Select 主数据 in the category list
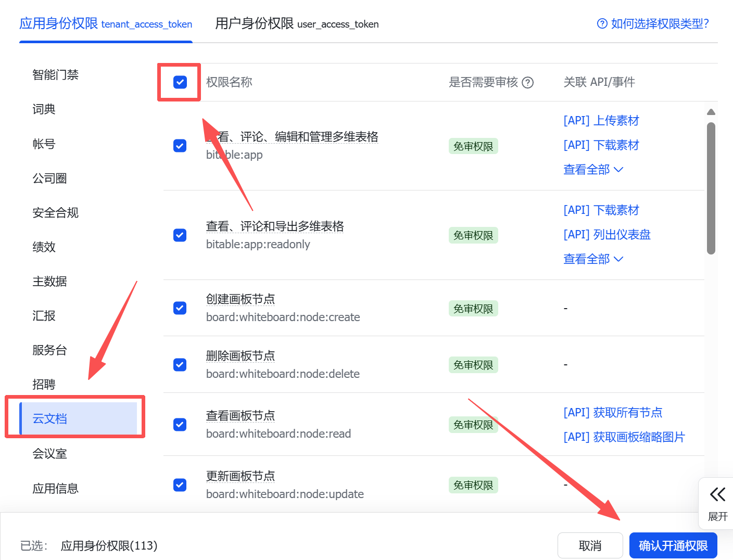Image resolution: width=733 pixels, height=560 pixels. pyautogui.click(x=49, y=281)
